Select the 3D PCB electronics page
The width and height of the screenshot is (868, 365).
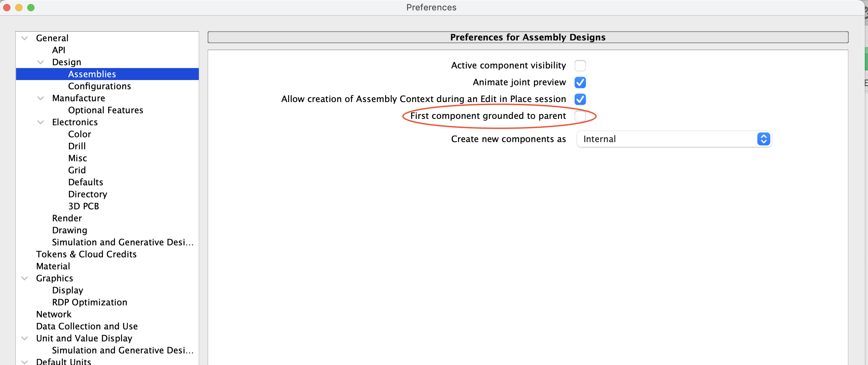tap(84, 206)
